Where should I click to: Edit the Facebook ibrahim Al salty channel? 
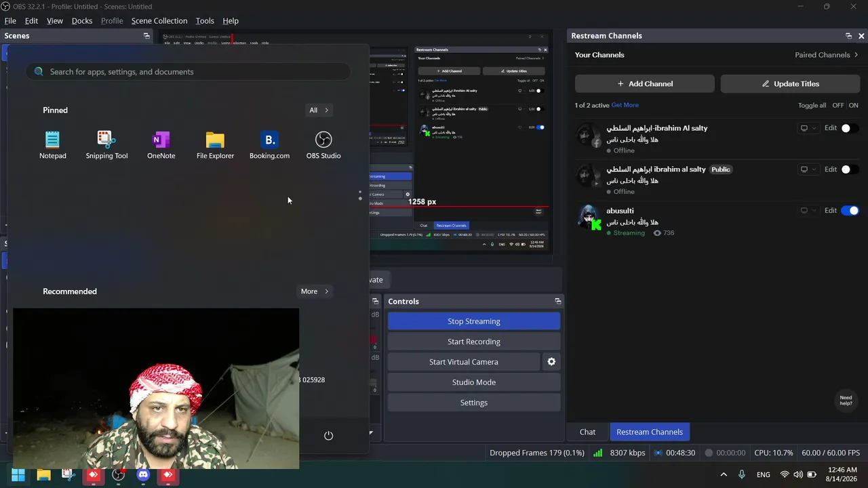[x=831, y=128]
